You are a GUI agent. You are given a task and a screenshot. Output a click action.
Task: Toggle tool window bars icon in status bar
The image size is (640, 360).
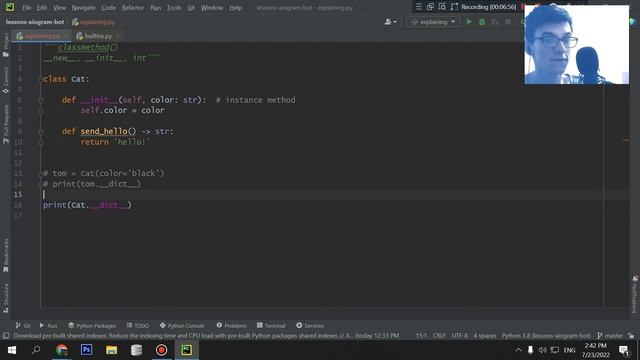coord(6,336)
